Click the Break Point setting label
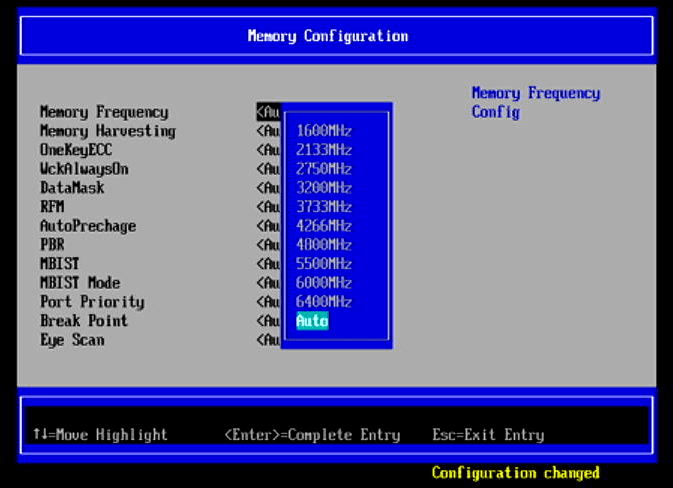Viewport: 673px width, 488px height. 84,321
